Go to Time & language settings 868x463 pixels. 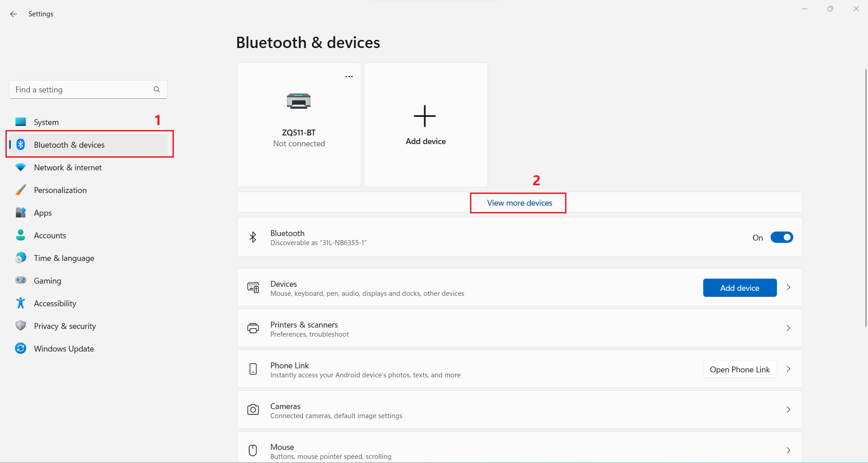pos(64,258)
